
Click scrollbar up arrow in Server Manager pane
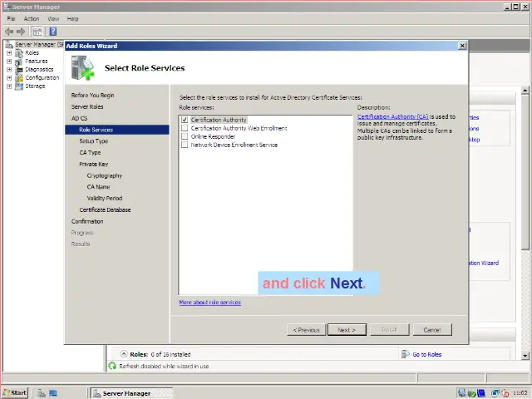pyautogui.click(x=525, y=91)
